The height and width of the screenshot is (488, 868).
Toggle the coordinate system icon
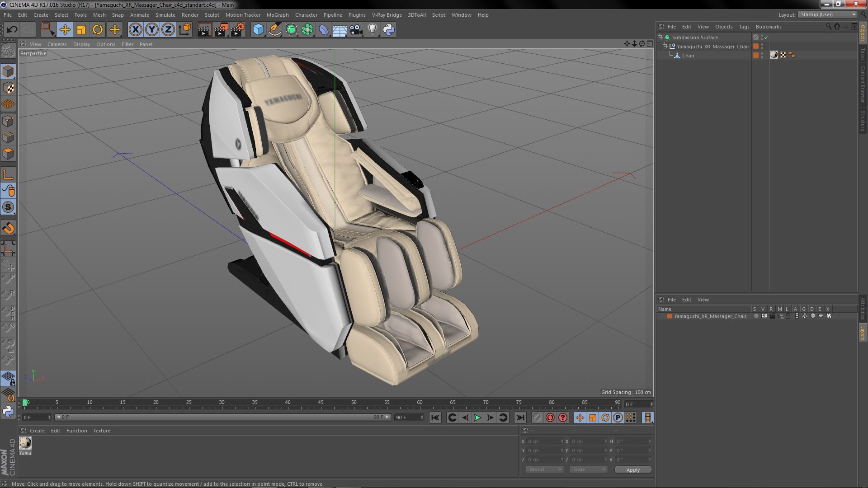point(185,30)
